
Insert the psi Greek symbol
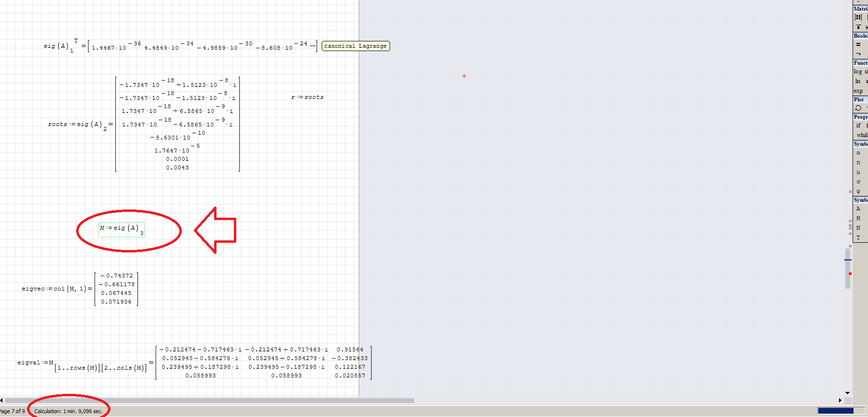[858, 192]
